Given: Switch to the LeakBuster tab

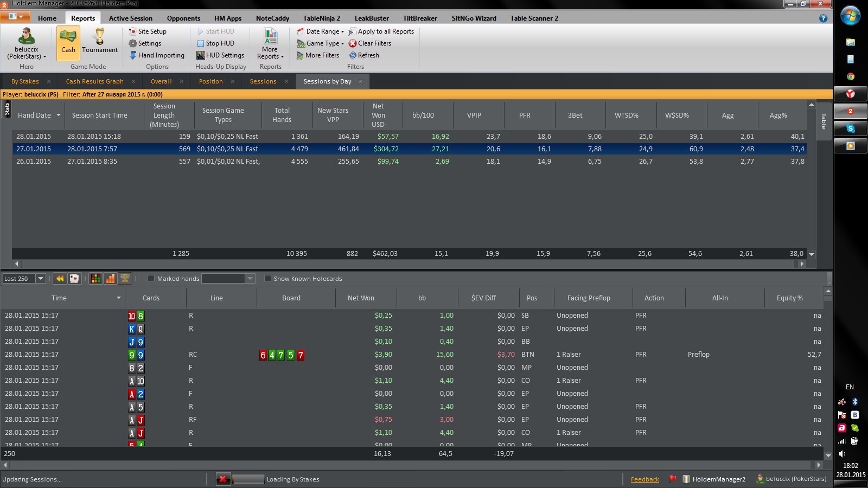Looking at the screenshot, I should pos(372,18).
